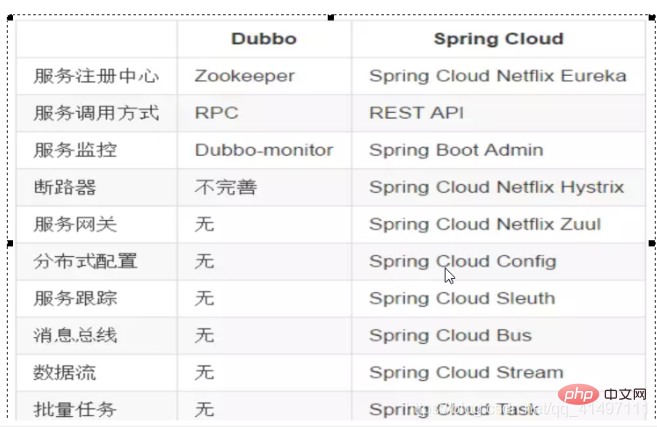Viewport: 657px width, 427px height.
Task: Click the Zookeeper cell
Action: point(245,76)
